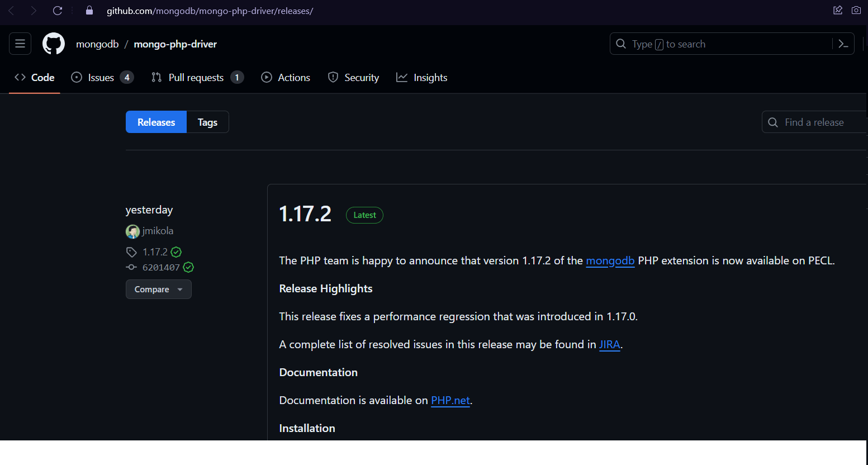Click the 'Installation' heading

(307, 429)
